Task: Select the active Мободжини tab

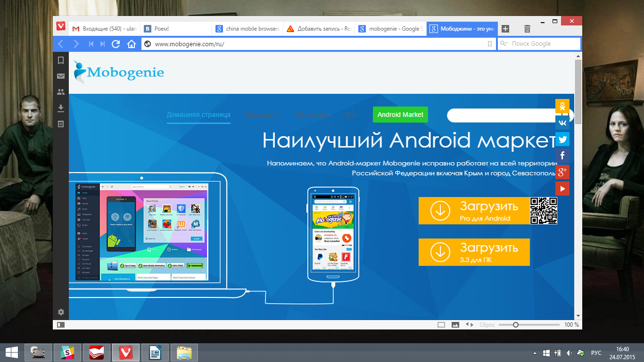Action: (x=462, y=29)
